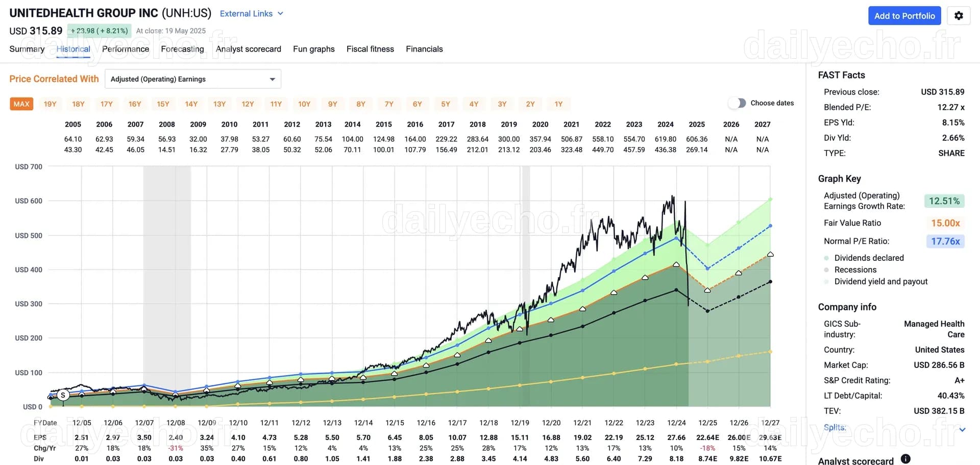This screenshot has height=465, width=980.
Task: Click the S&P Credit Rating A+
Action: (960, 380)
